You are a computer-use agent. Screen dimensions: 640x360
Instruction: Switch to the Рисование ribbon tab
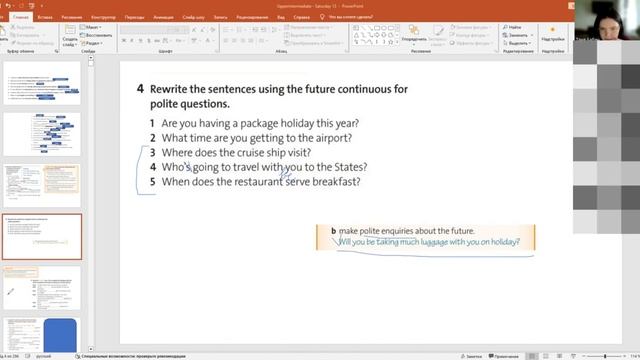[72, 17]
